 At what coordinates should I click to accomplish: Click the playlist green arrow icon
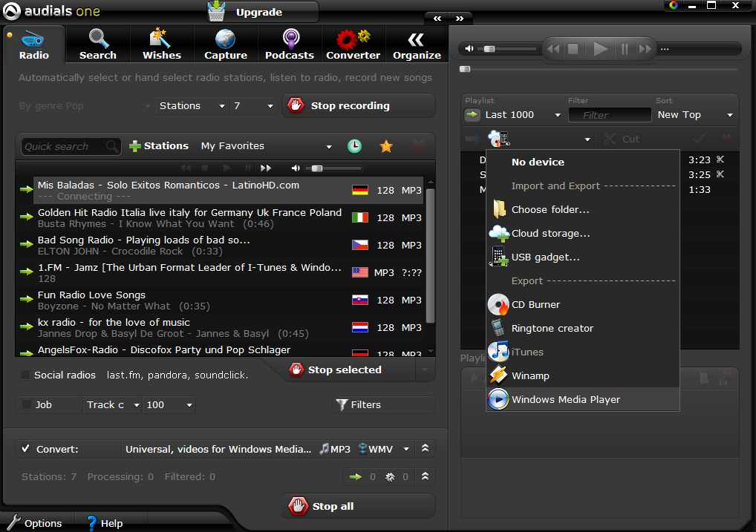click(x=472, y=115)
